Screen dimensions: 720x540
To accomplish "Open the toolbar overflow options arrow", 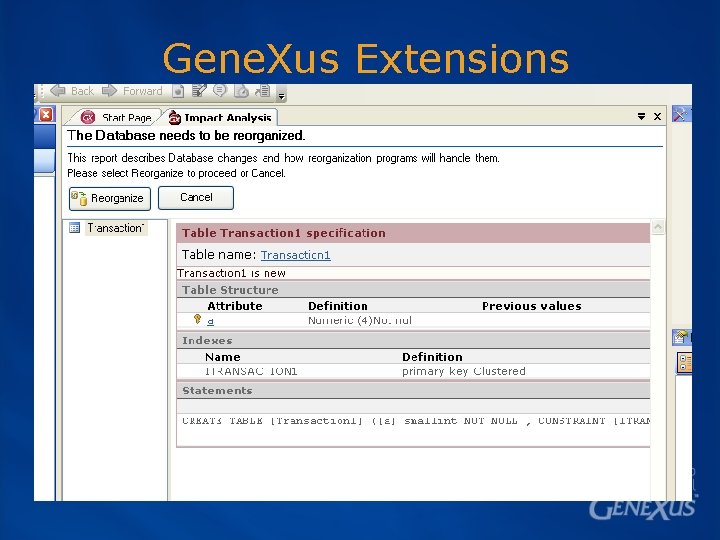I will (281, 96).
